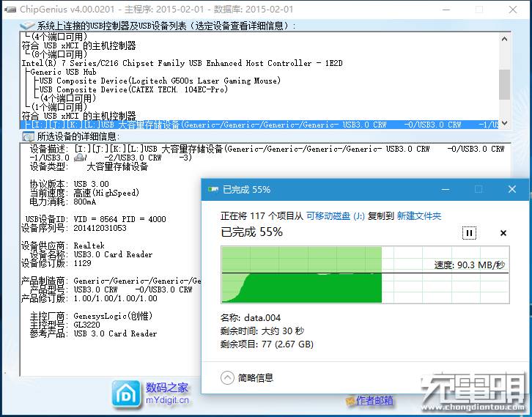Click the up arrow of device list scrollbar
532x417 pixels.
coord(504,39)
